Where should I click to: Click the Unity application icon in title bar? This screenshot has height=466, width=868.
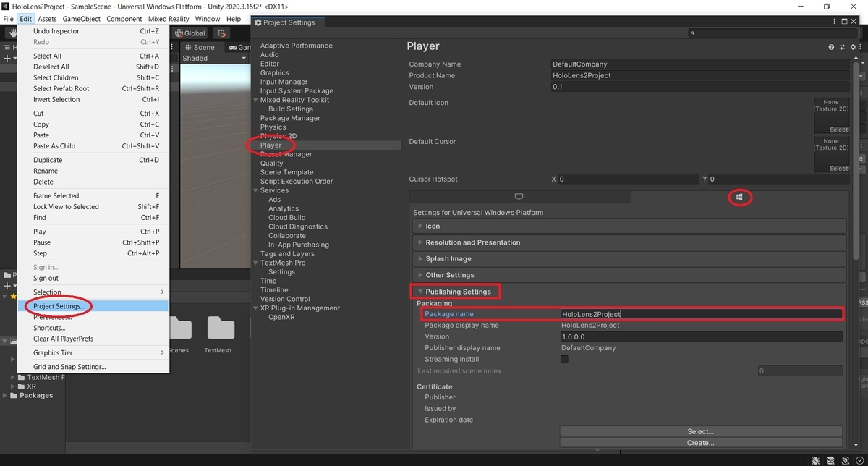tap(6, 6)
